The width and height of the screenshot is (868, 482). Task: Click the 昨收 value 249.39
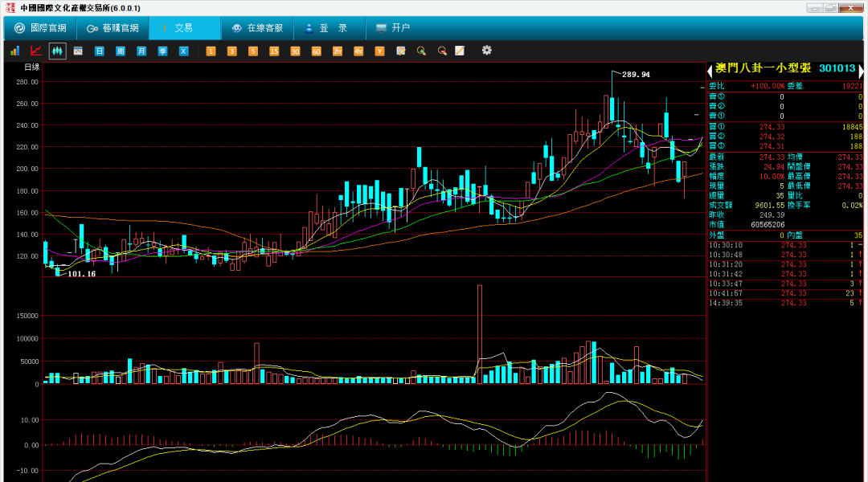pos(772,214)
